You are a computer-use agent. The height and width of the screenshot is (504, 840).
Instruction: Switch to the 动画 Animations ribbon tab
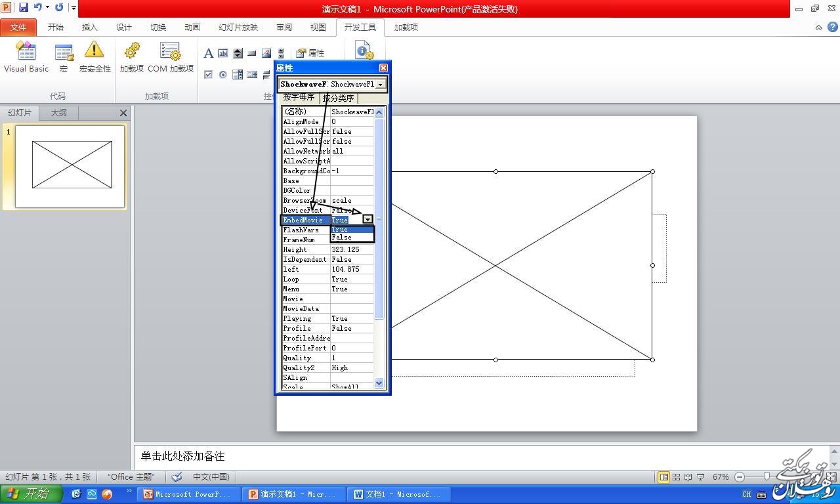click(192, 27)
